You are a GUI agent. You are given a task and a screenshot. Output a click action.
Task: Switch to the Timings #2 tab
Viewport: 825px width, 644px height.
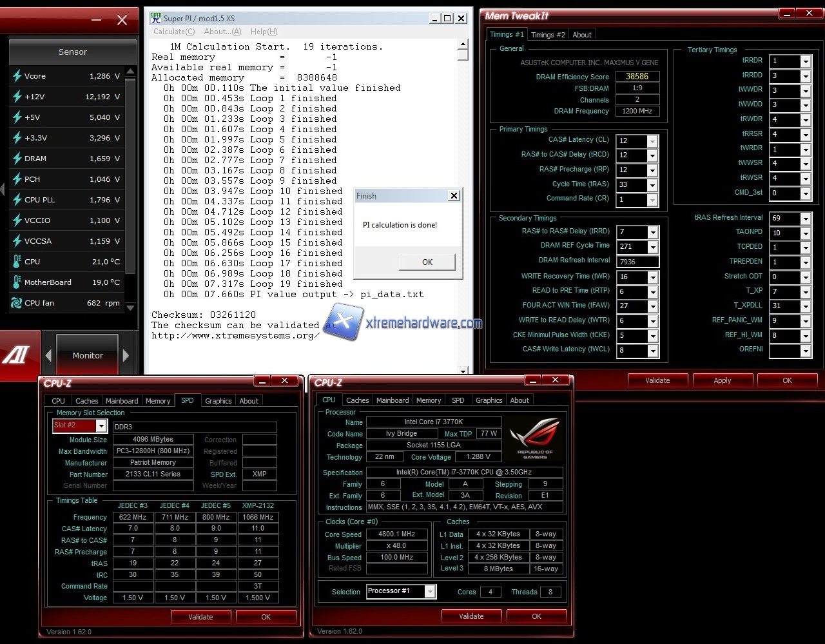pyautogui.click(x=548, y=35)
